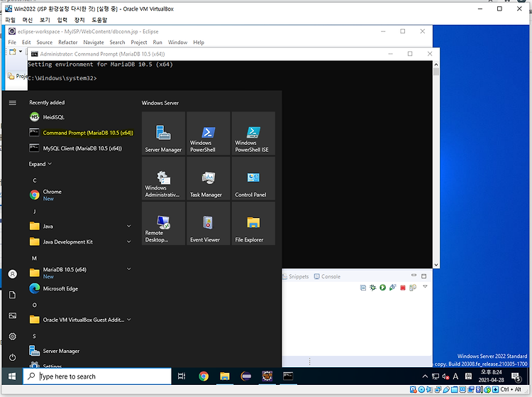Screen dimensions: 532x397
Task: Open the Eclipse Refactor menu
Action: pos(68,43)
